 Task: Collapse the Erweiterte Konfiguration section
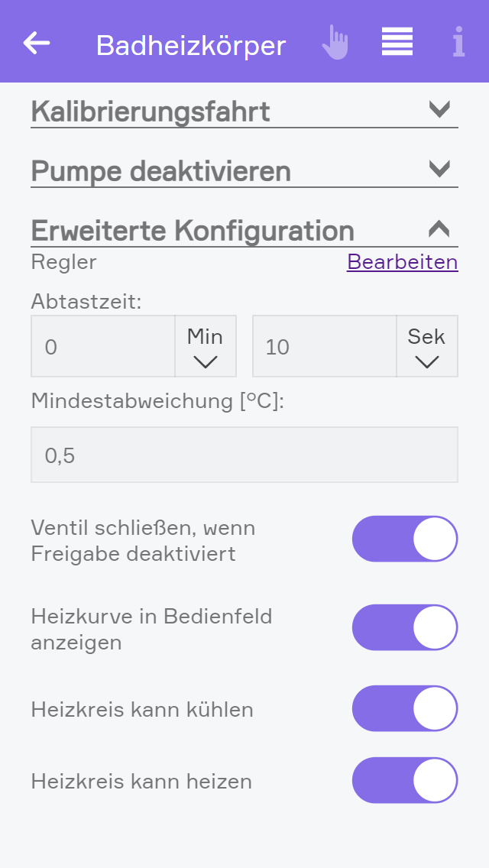(439, 228)
